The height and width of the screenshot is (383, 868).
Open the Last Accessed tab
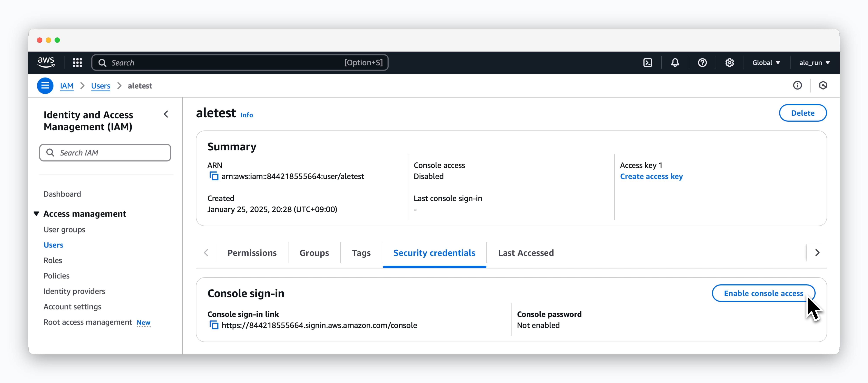(526, 252)
